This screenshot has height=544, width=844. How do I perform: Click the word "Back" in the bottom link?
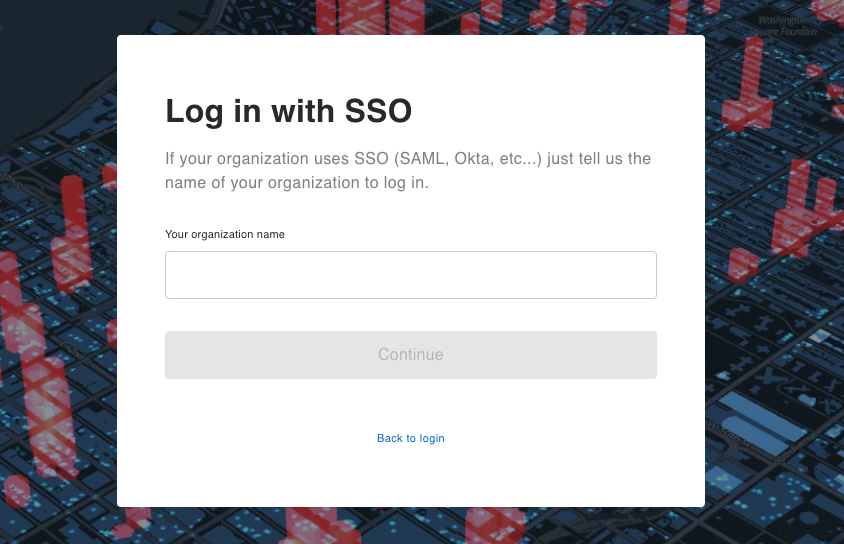pyautogui.click(x=389, y=438)
